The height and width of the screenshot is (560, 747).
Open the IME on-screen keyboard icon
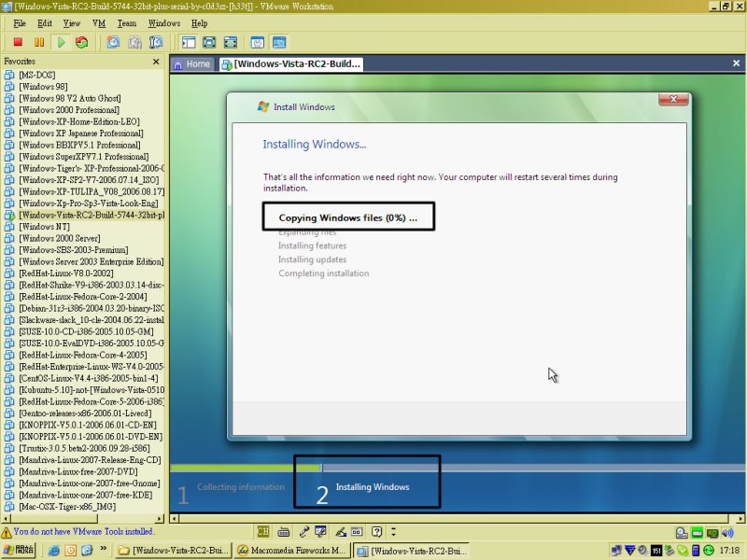[284, 531]
